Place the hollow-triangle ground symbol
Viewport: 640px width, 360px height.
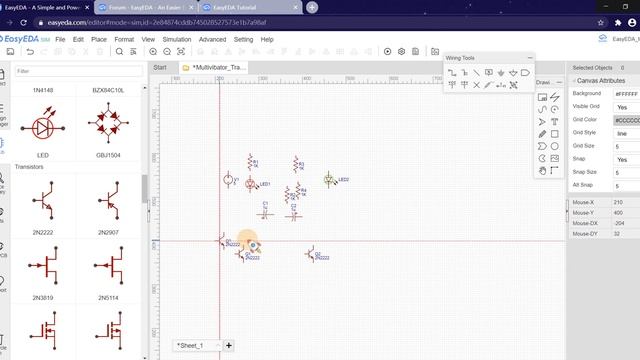coord(513,73)
